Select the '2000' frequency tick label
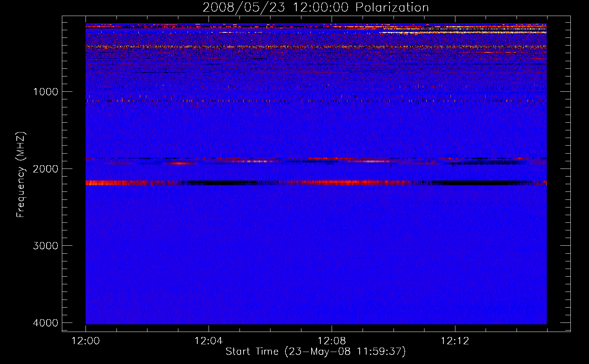 pyautogui.click(x=46, y=169)
